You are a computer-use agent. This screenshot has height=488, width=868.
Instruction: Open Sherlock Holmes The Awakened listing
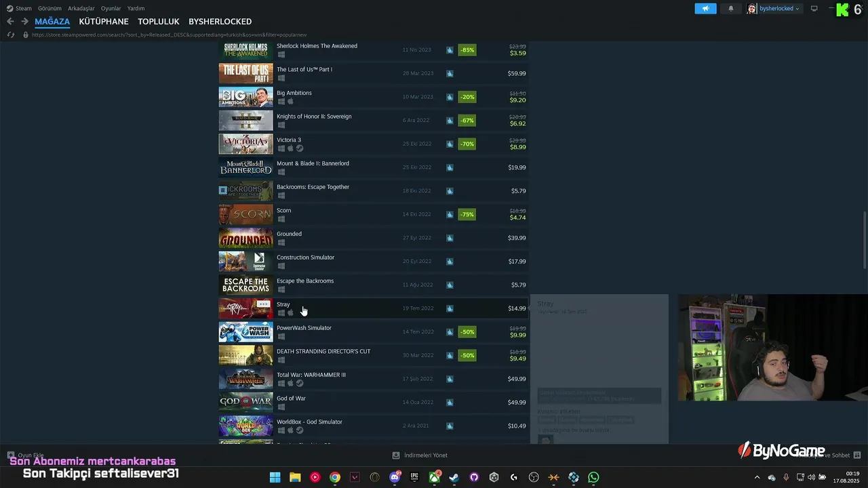pos(374,49)
